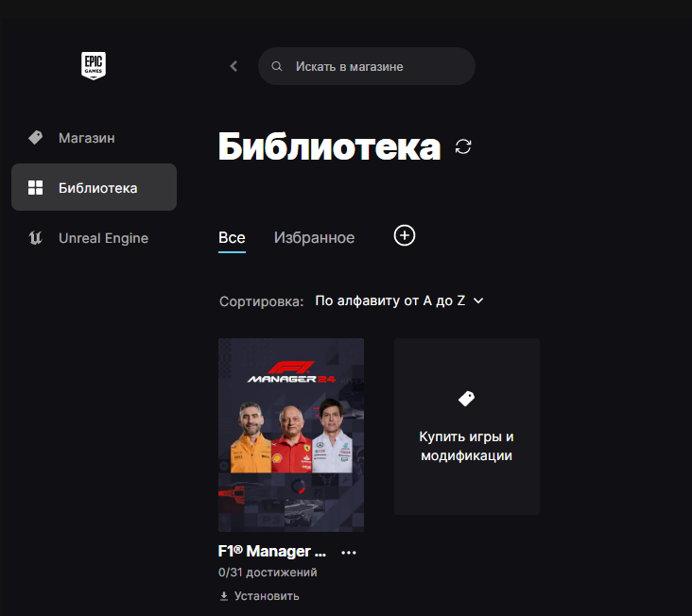
Task: Focus the 'Искать в магазине' search field
Action: pos(366,66)
